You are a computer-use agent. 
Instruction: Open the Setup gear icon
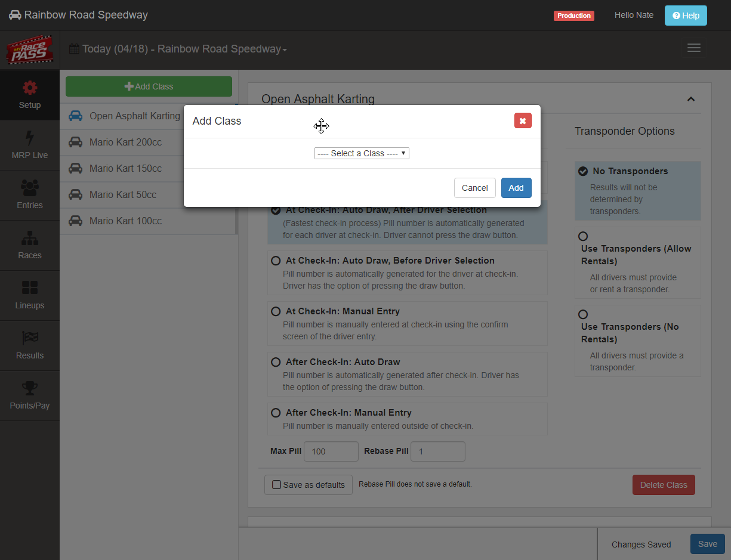29,88
